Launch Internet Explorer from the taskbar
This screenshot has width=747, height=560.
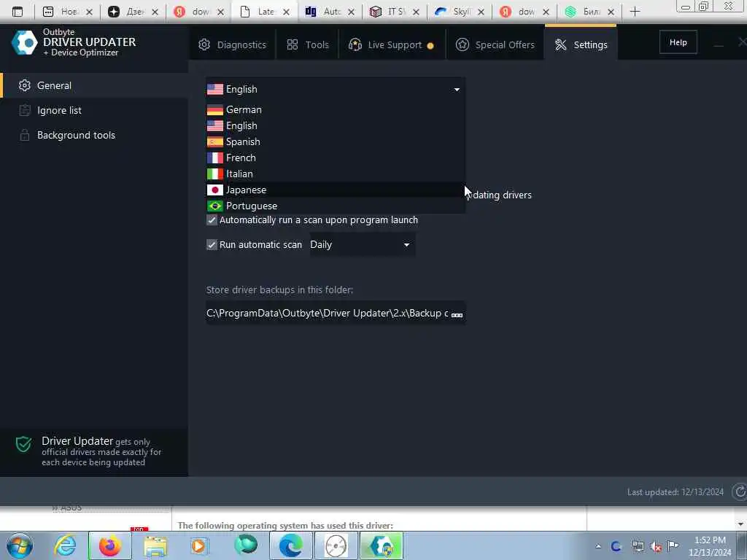coord(65,545)
